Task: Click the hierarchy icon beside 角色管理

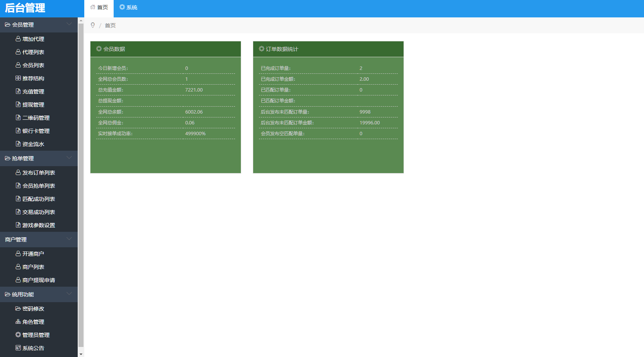Action: pos(18,322)
